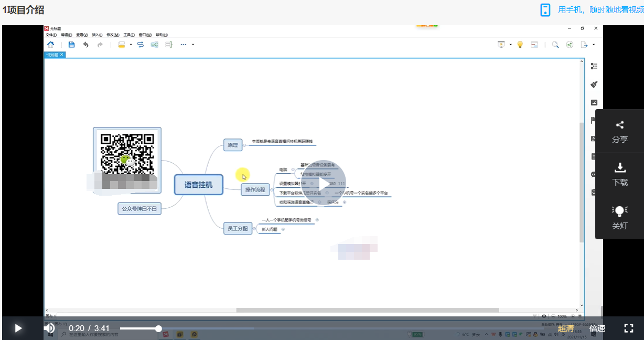Viewport: 644px width, 340px height.
Task: Open the dropdown arrow next to topic icon
Action: coord(131,45)
